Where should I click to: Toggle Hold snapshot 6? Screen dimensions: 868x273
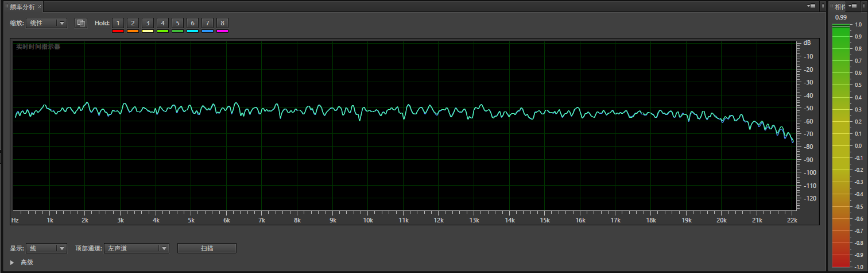click(192, 23)
